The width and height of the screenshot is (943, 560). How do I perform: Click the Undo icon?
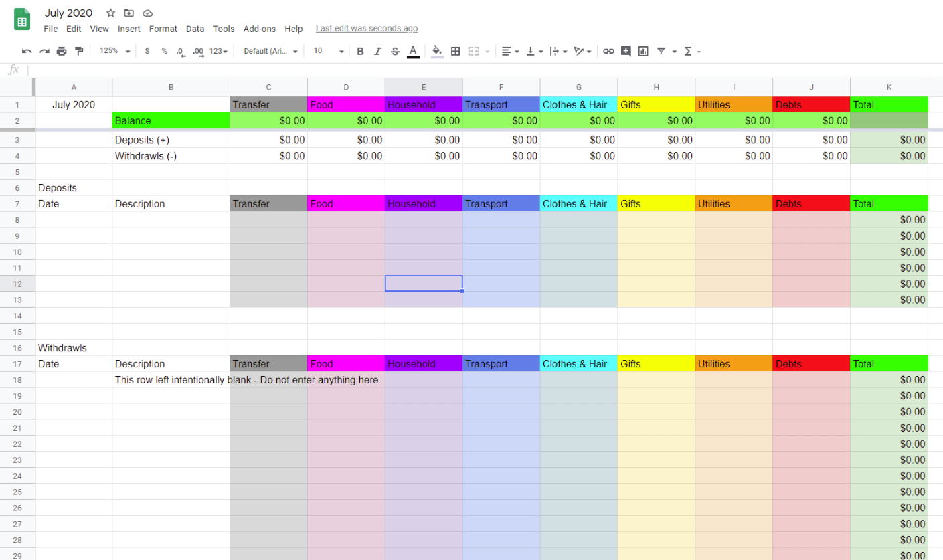coord(27,51)
